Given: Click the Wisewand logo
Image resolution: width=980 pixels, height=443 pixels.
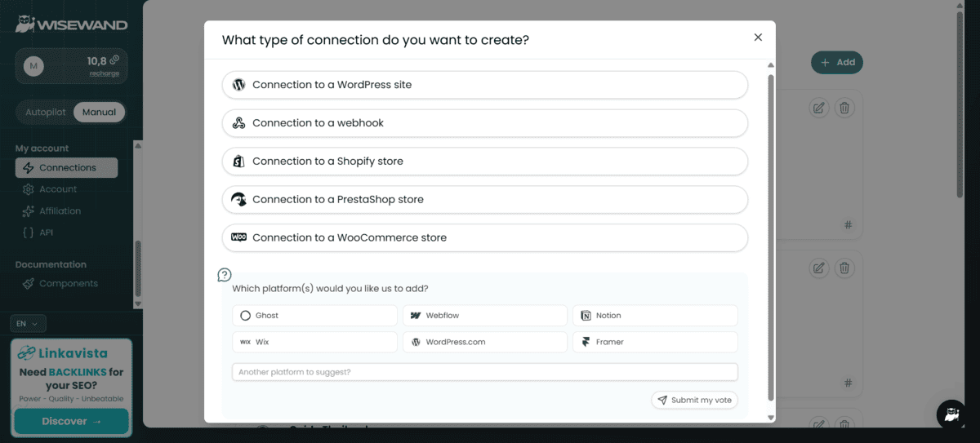Looking at the screenshot, I should pos(71,24).
